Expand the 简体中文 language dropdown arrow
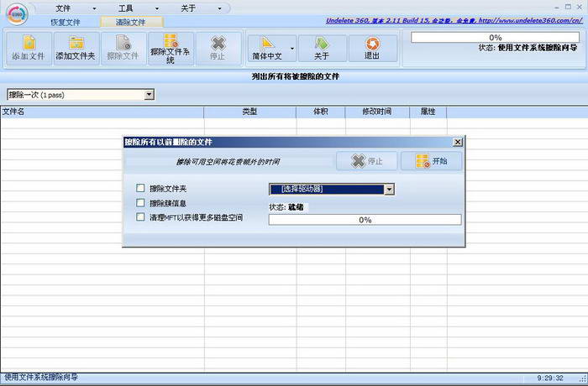 (x=292, y=49)
